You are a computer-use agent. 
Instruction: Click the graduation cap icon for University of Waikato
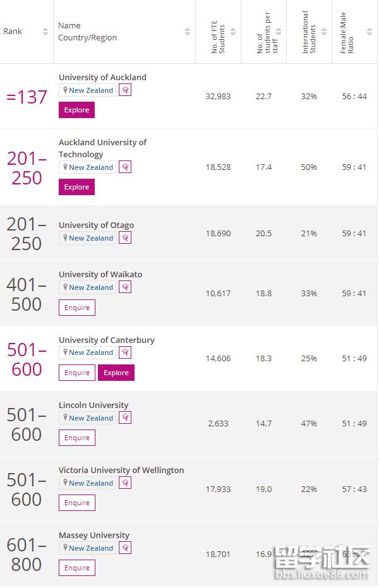tap(125, 287)
